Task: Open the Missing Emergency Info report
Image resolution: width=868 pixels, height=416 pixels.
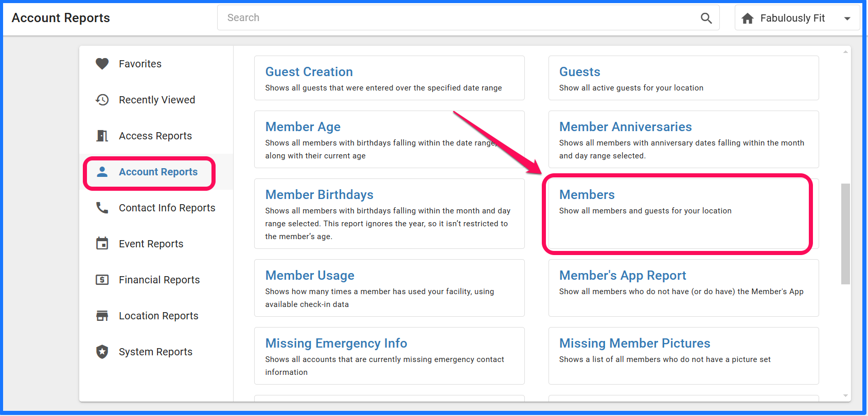Action: click(389, 356)
